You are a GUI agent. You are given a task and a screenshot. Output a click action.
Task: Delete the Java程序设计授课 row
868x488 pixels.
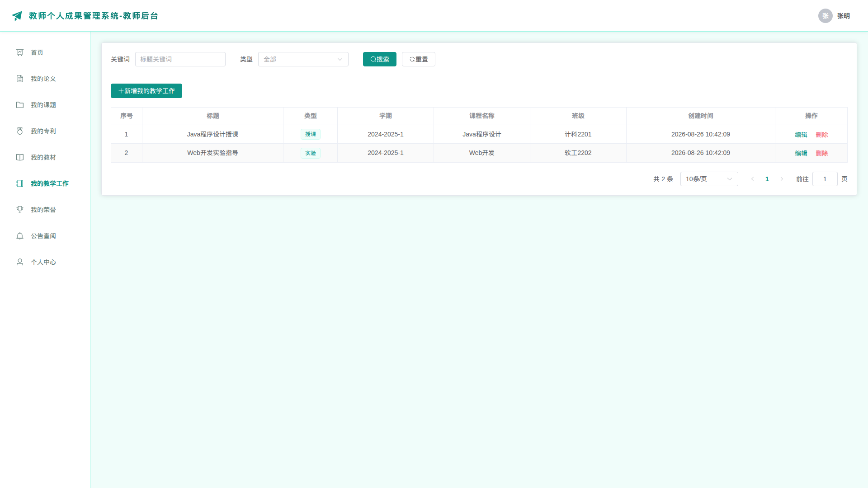(x=822, y=135)
